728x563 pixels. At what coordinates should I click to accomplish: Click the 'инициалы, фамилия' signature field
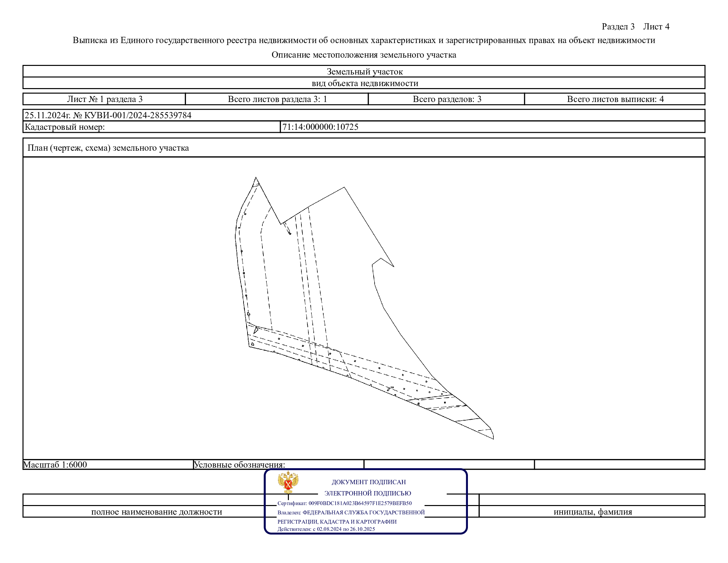coord(592,512)
